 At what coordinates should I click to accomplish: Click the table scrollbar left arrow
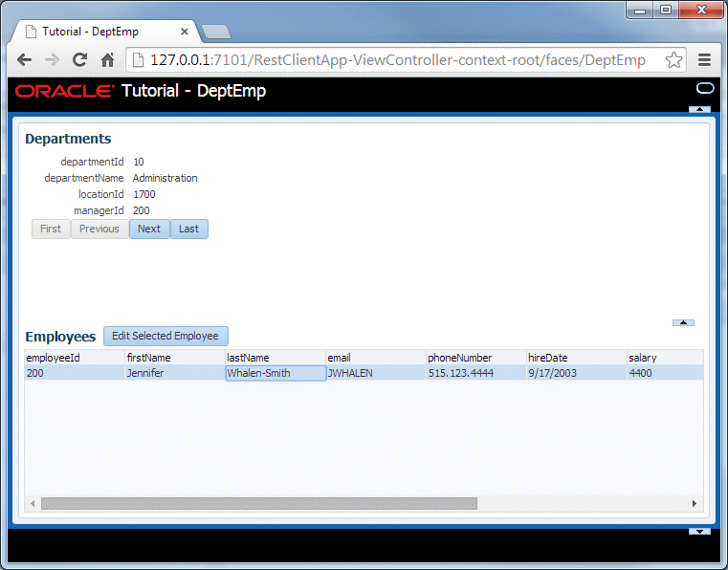(x=33, y=504)
